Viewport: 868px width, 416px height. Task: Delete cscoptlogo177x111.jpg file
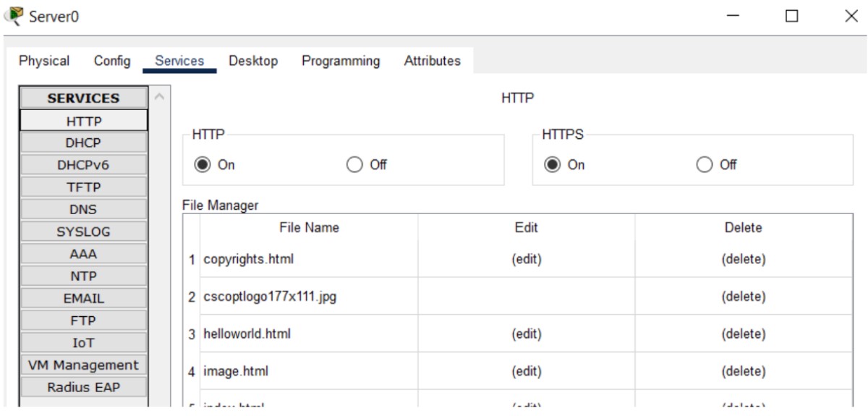pyautogui.click(x=744, y=297)
